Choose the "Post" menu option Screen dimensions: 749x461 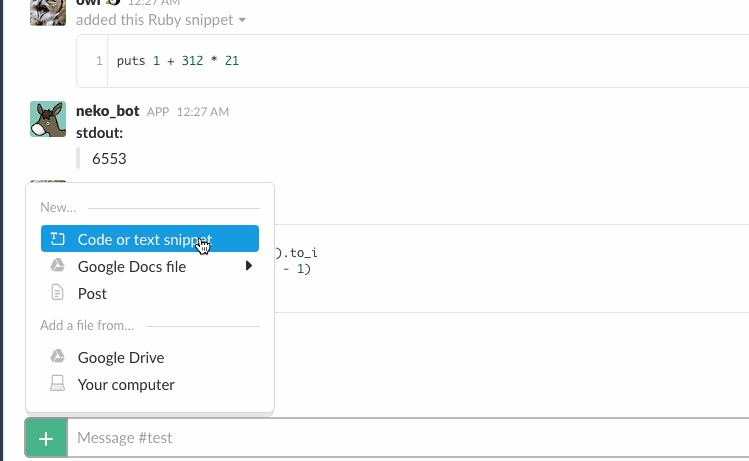pos(92,294)
